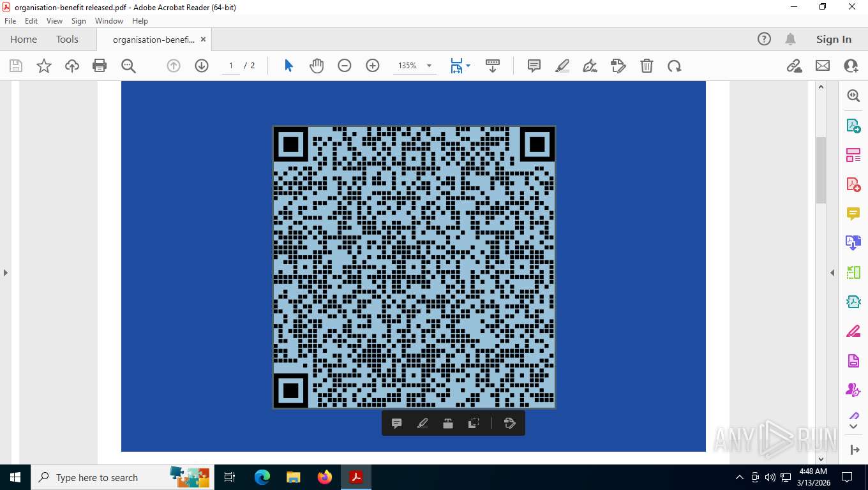Close the organisation-benefi... document tab
Screen dimensions: 868x490
pos(203,40)
